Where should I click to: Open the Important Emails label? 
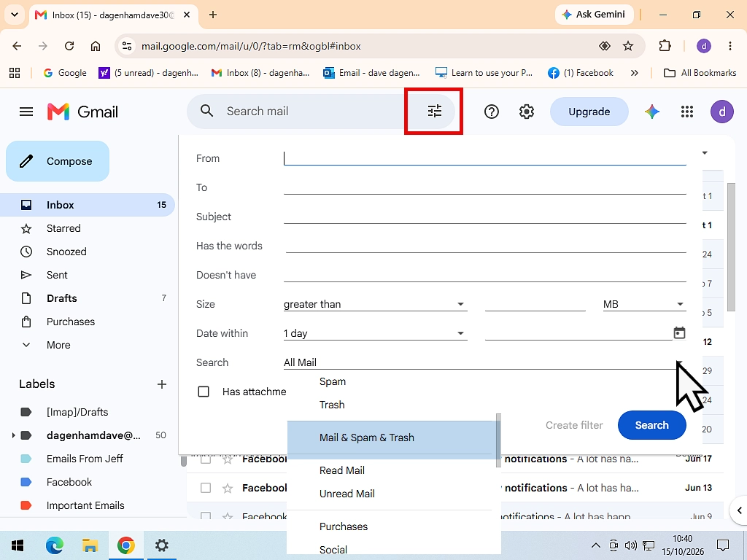click(85, 505)
